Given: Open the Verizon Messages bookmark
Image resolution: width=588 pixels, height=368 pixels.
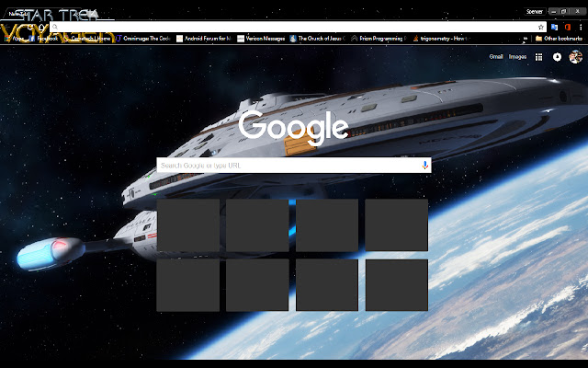Looking at the screenshot, I should pyautogui.click(x=261, y=39).
